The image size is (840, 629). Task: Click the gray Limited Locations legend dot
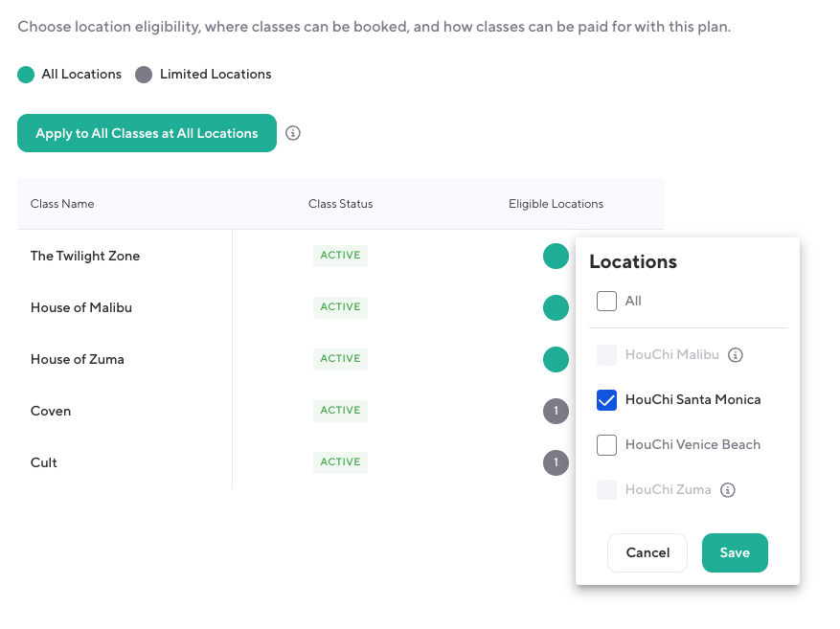(x=144, y=75)
